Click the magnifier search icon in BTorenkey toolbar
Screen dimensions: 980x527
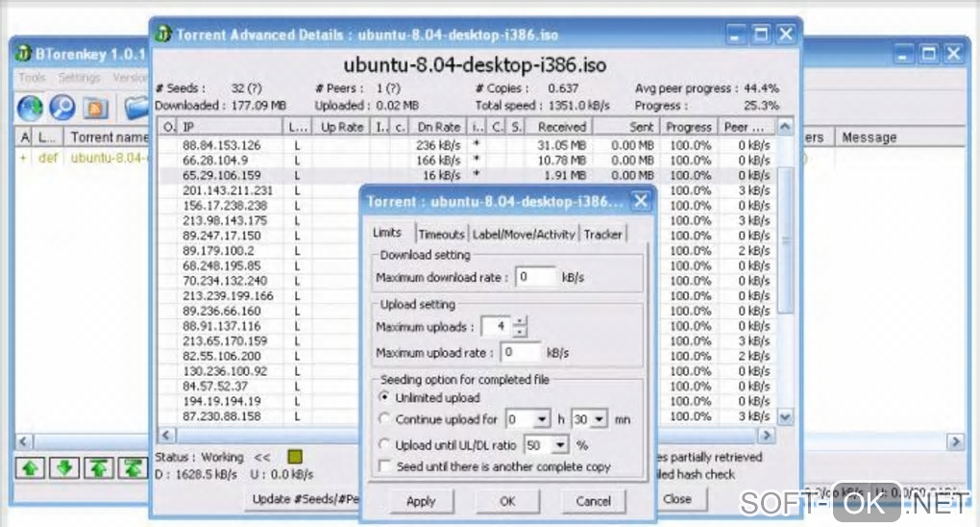point(61,109)
